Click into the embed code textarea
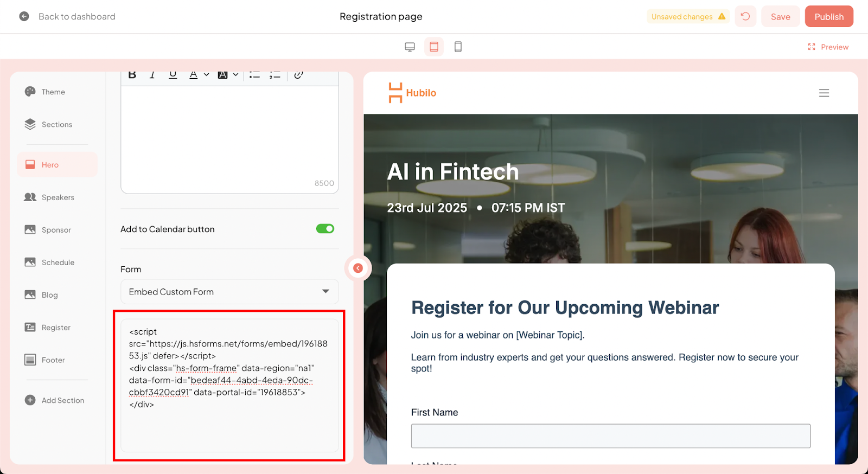 pos(229,385)
